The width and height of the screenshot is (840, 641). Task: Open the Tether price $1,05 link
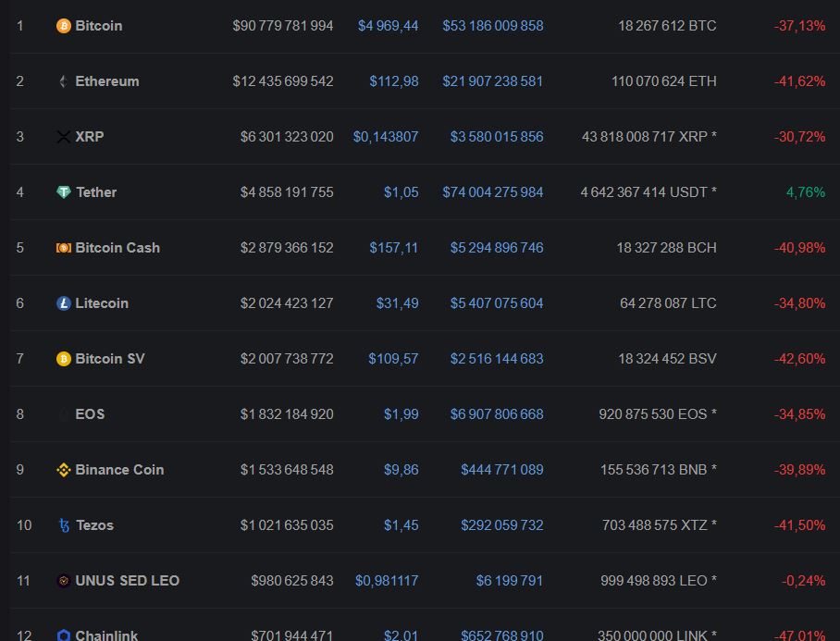point(402,191)
